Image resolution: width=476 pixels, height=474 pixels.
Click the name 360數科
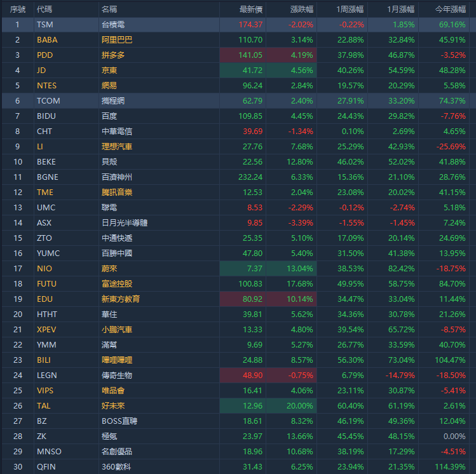click(116, 467)
